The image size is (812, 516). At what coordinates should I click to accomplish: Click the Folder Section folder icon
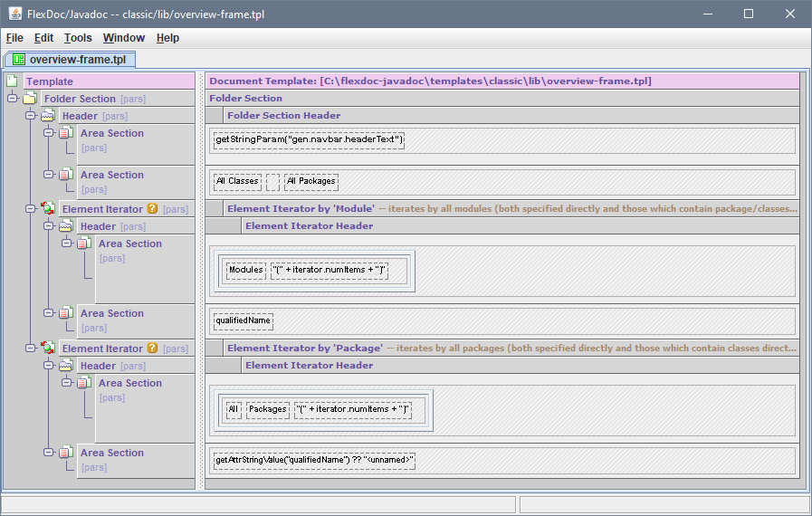point(30,99)
